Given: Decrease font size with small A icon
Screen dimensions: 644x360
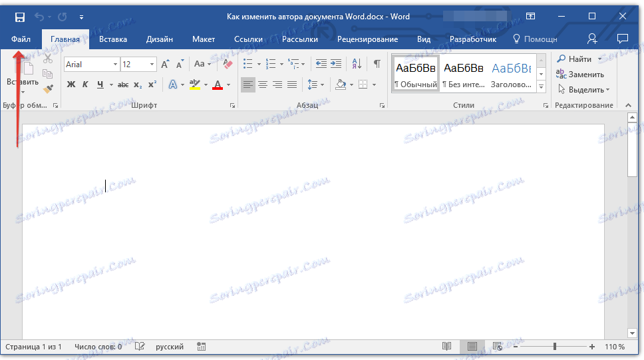Looking at the screenshot, I should [180, 64].
